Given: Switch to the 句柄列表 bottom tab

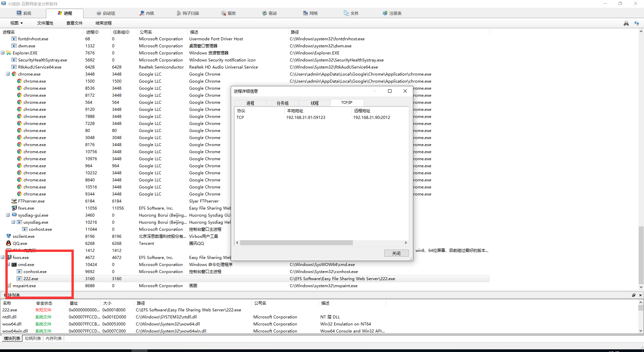Looking at the screenshot, I should pos(33,339).
